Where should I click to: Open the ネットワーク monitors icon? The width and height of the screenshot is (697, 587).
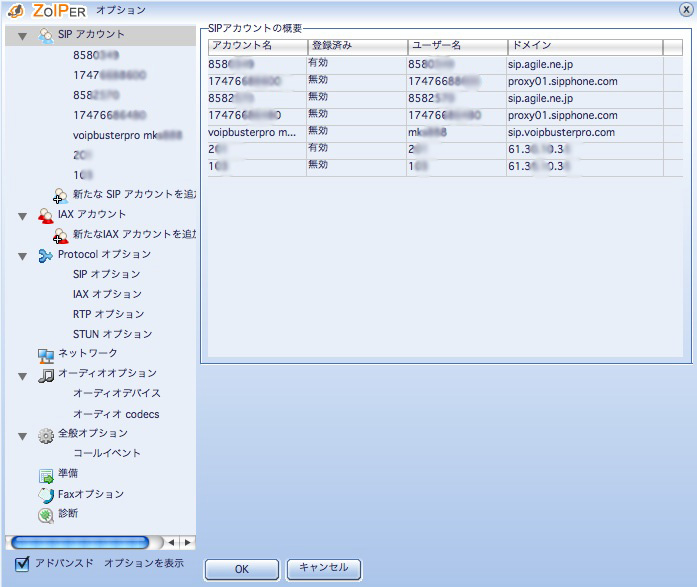(45, 355)
